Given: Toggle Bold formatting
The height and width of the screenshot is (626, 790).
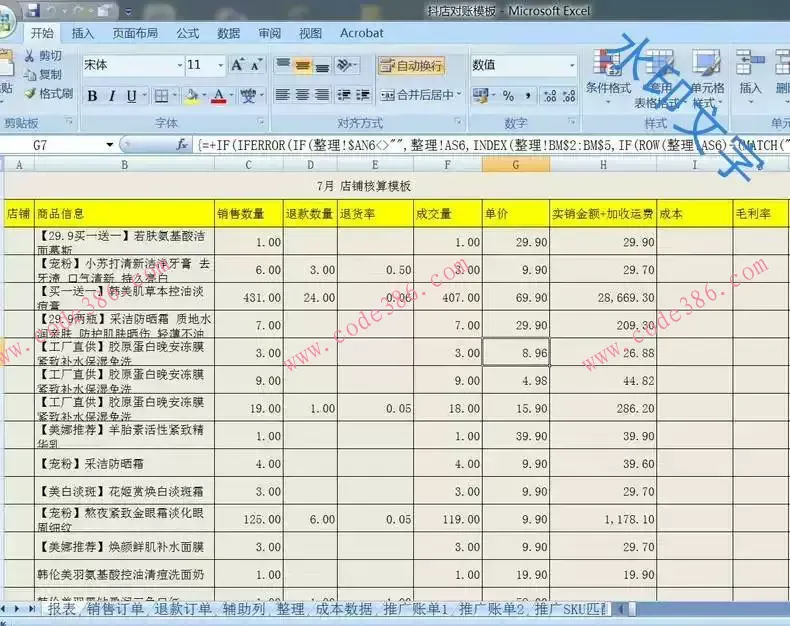Looking at the screenshot, I should 92,96.
